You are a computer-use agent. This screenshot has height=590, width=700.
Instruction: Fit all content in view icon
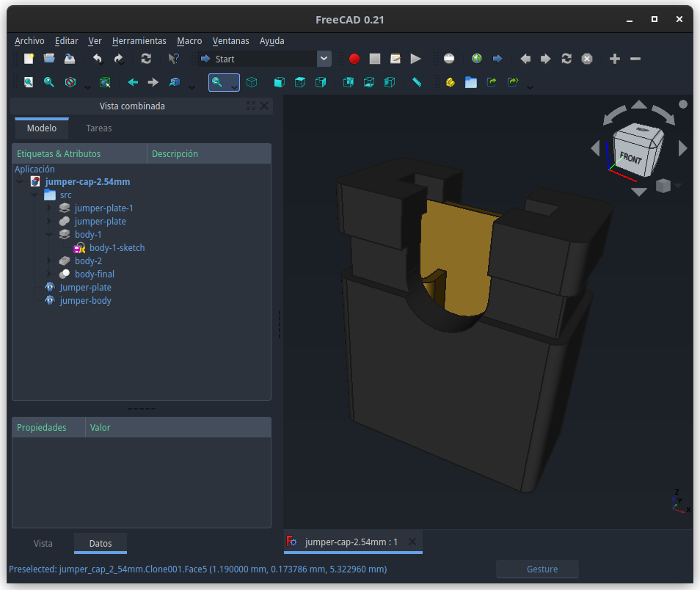(29, 82)
